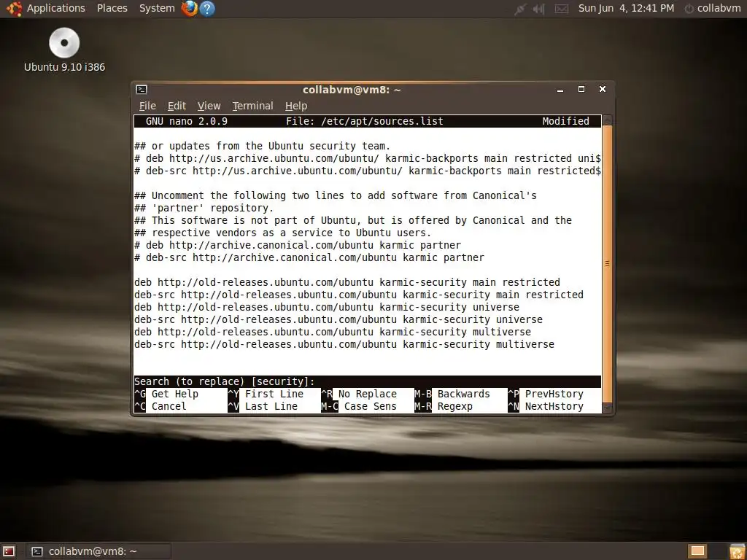Click the 'deb-src' karmic-security main restricted line
The height and width of the screenshot is (560, 747).
point(358,295)
